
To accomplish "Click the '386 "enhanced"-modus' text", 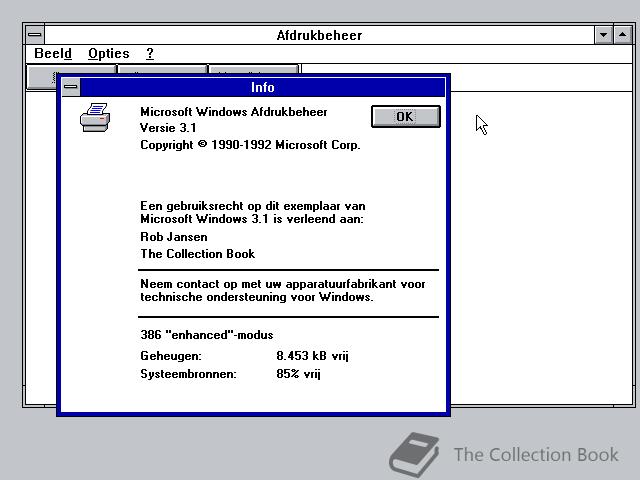I will tap(207, 335).
